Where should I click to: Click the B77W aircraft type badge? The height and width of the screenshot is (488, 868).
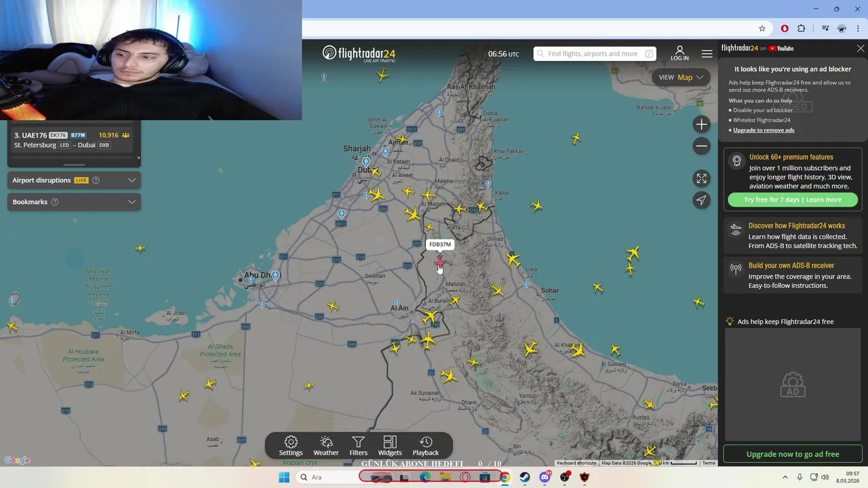79,136
